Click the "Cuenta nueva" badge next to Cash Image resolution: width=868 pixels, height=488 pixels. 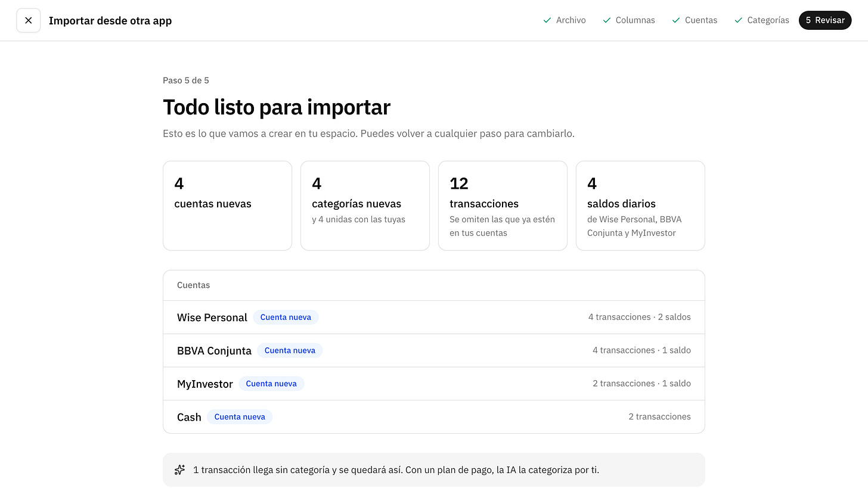240,417
